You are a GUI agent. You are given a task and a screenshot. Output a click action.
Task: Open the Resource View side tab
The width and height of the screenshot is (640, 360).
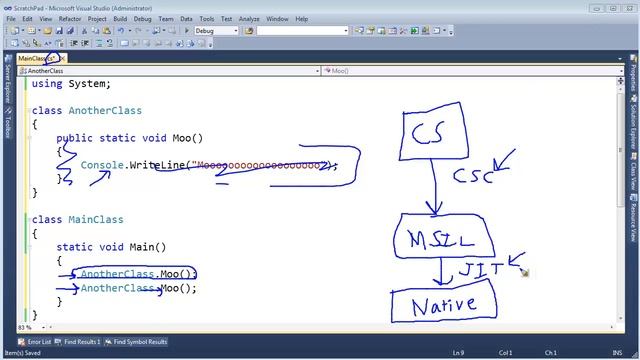click(x=633, y=218)
